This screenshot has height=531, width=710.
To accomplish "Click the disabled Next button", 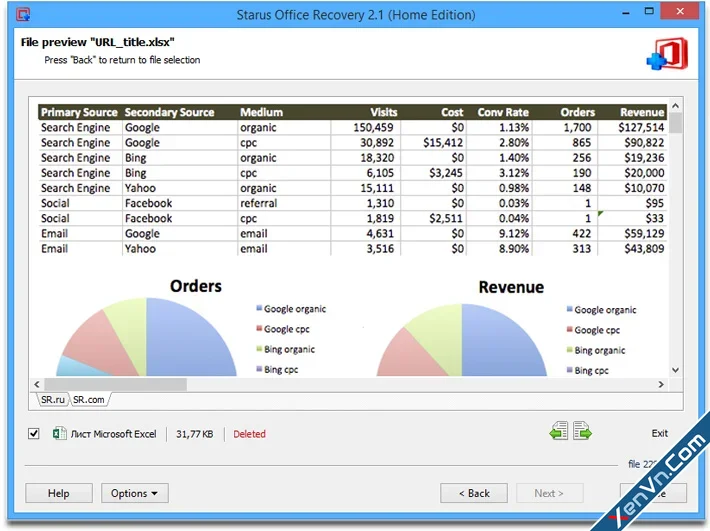I will pyautogui.click(x=549, y=493).
